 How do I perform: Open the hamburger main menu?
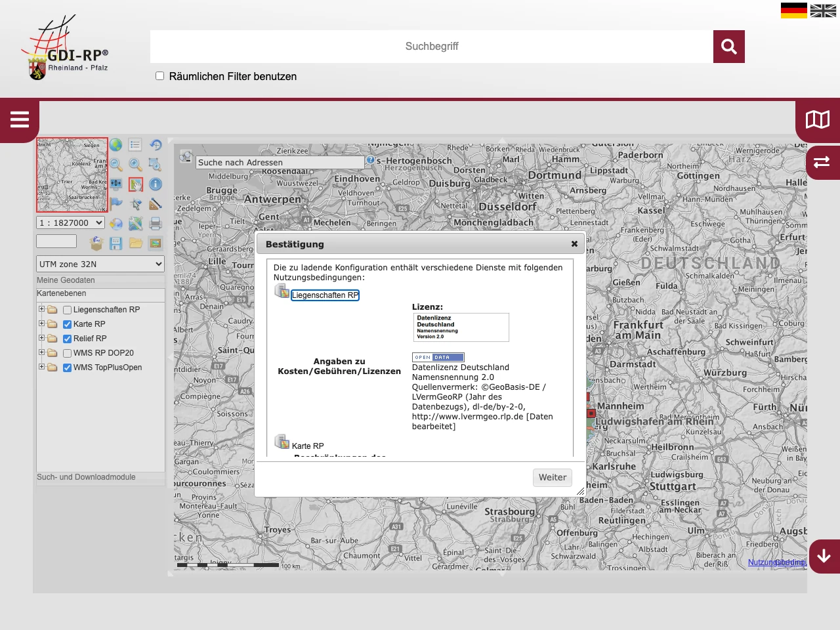pyautogui.click(x=20, y=119)
